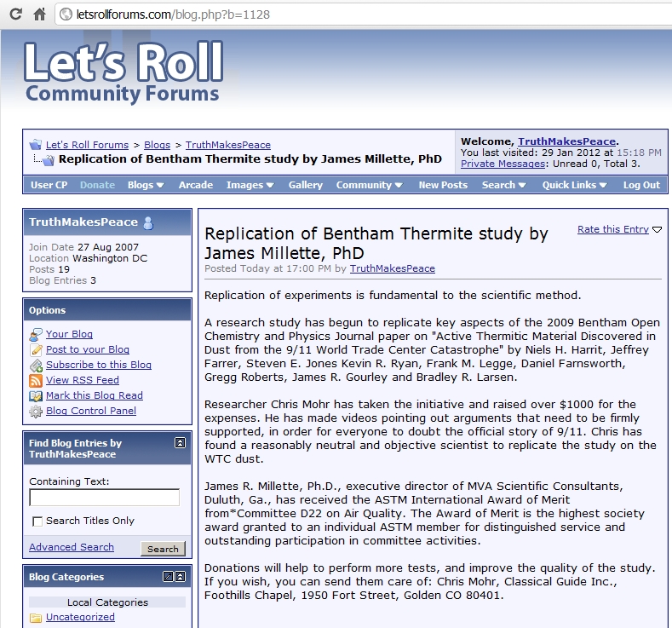The width and height of the screenshot is (672, 628).
Task: Open the Search dropdown in navbar
Action: point(504,185)
